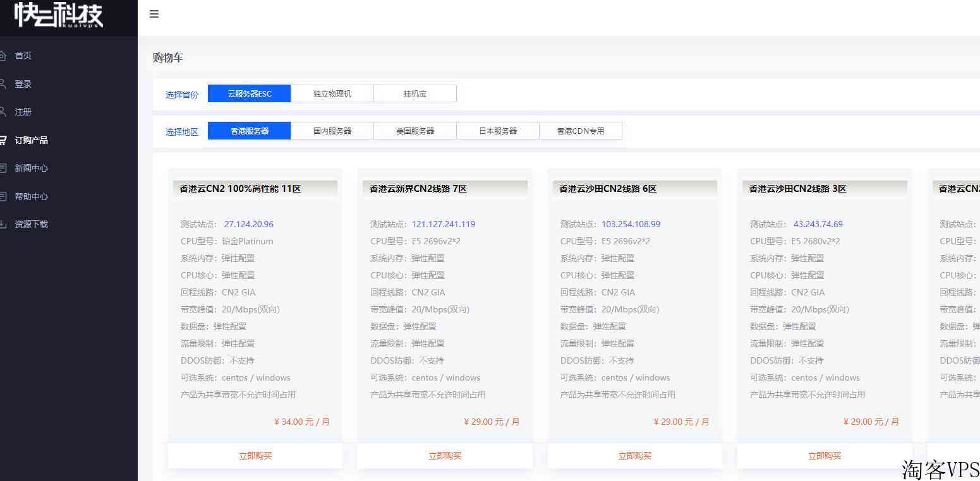Select the 日本服务器 region tab

tap(498, 131)
